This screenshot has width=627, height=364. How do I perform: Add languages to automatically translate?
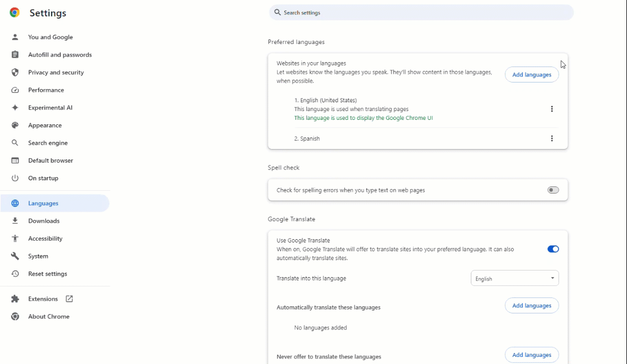[x=531, y=306]
